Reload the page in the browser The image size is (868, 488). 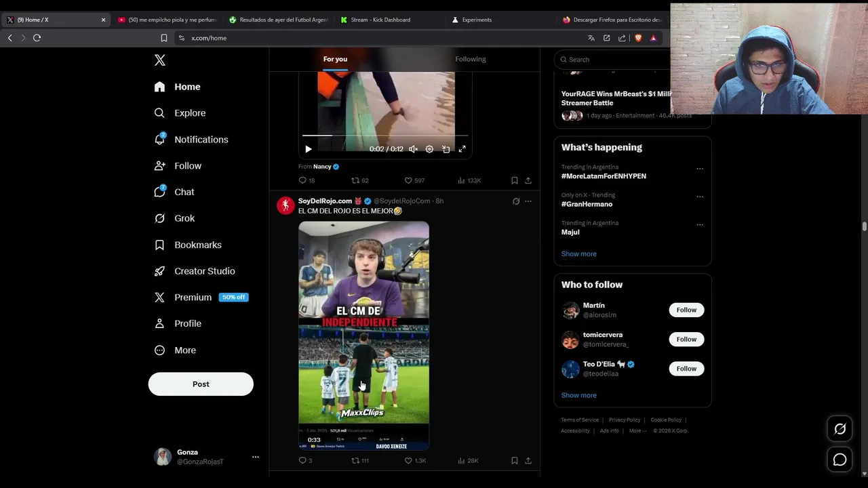click(x=37, y=38)
